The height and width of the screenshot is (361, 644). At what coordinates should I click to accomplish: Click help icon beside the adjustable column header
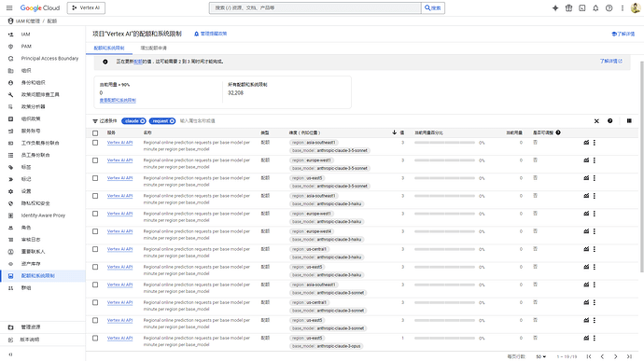point(558,132)
